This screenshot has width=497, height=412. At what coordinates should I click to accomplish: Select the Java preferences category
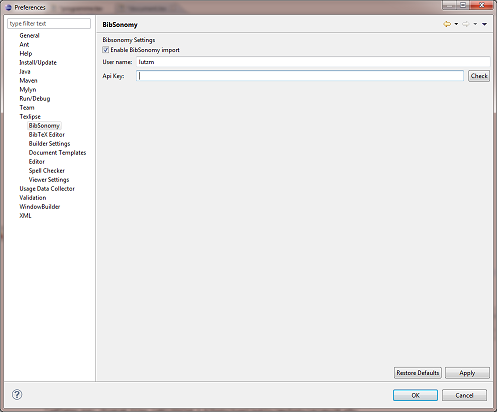pyautogui.click(x=25, y=71)
